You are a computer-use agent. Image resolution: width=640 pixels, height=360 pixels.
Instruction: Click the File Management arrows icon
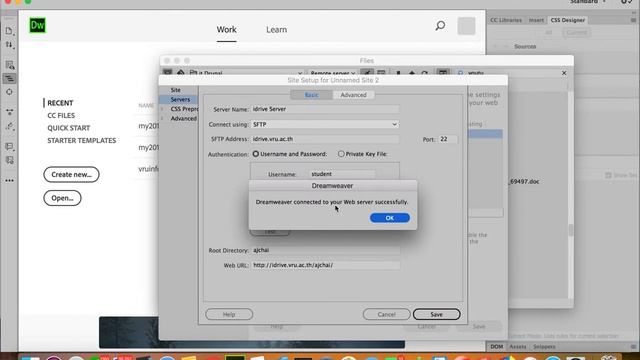click(x=9, y=44)
